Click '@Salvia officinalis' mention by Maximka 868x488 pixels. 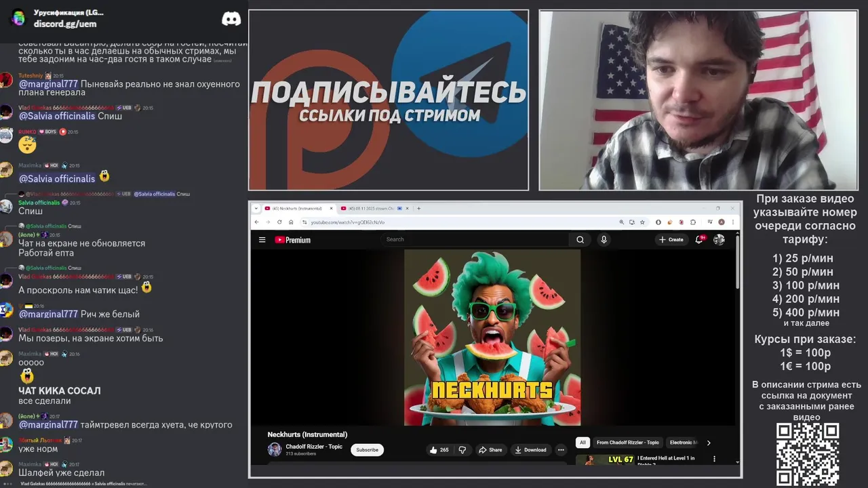[x=57, y=178]
